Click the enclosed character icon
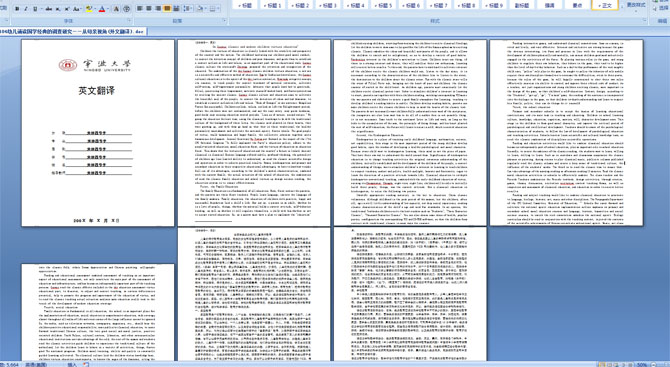Screen dimensions: 670x367 [126, 9]
